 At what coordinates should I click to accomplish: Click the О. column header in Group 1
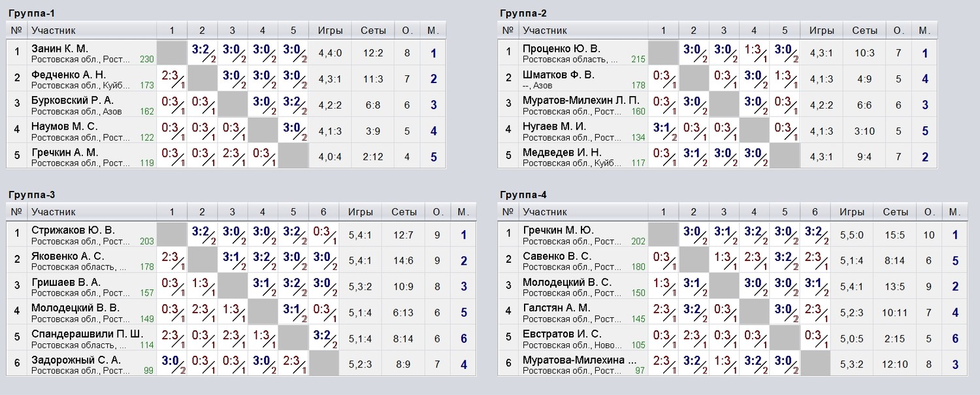click(407, 30)
